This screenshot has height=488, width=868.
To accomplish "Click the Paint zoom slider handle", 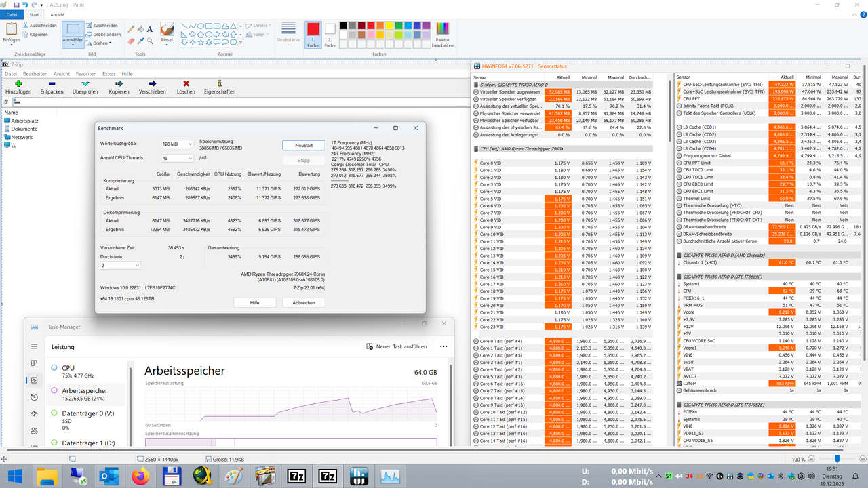I will tap(837, 459).
